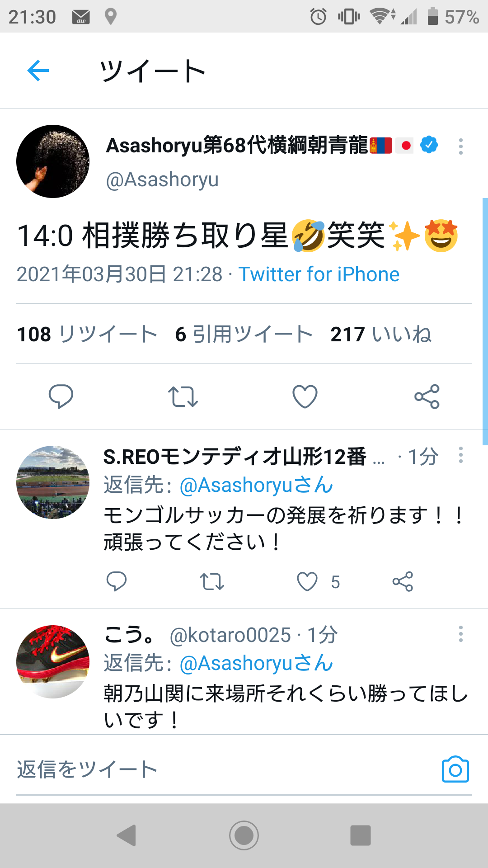Open more options for kotaro0025 reply
This screenshot has height=868, width=488.
(460, 634)
